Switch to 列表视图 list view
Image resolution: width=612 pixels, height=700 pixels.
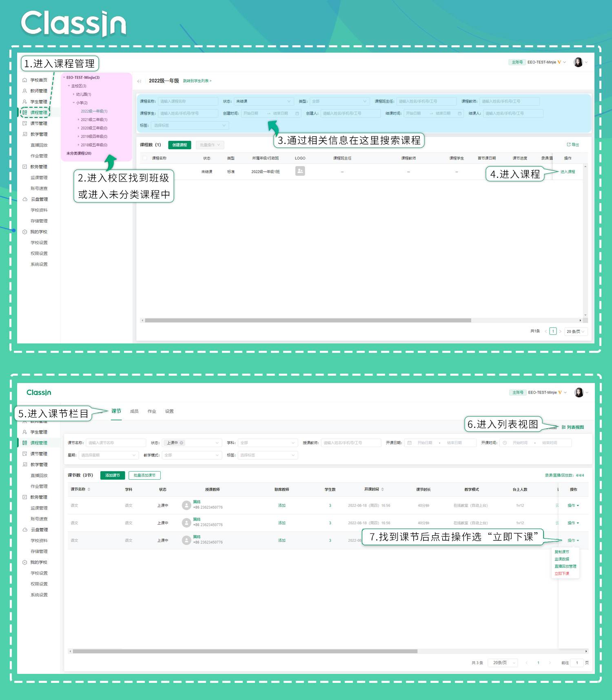pyautogui.click(x=573, y=427)
